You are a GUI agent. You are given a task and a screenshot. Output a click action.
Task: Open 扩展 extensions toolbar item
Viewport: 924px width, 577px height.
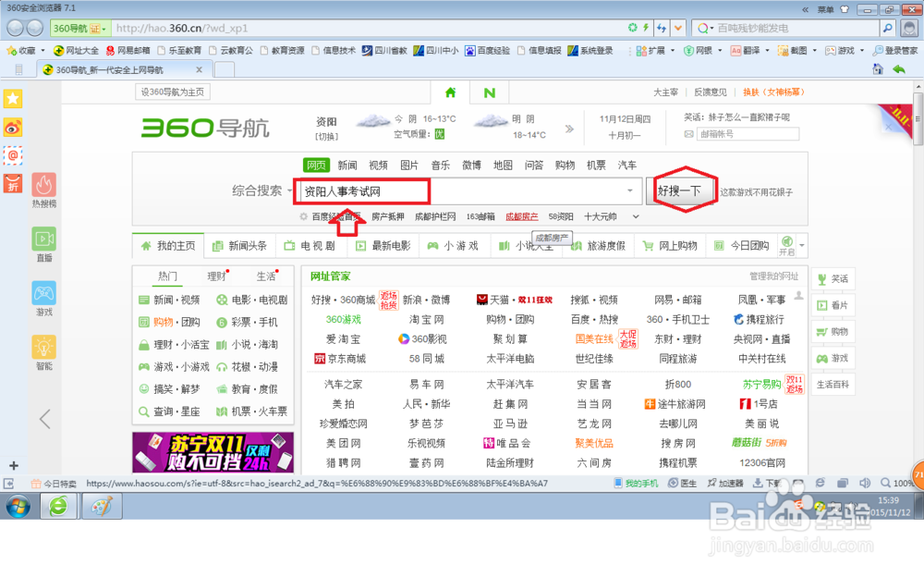pos(651,51)
